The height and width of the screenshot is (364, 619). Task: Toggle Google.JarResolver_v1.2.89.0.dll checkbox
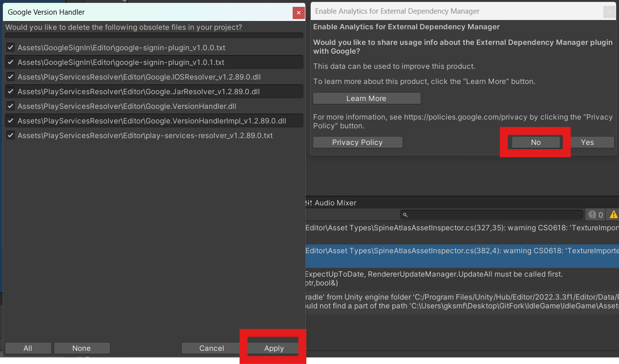coord(10,92)
